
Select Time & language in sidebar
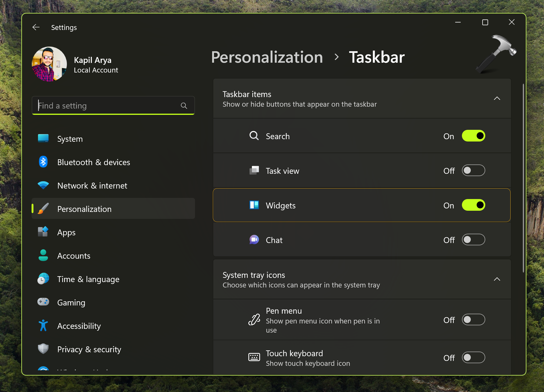[x=88, y=279]
